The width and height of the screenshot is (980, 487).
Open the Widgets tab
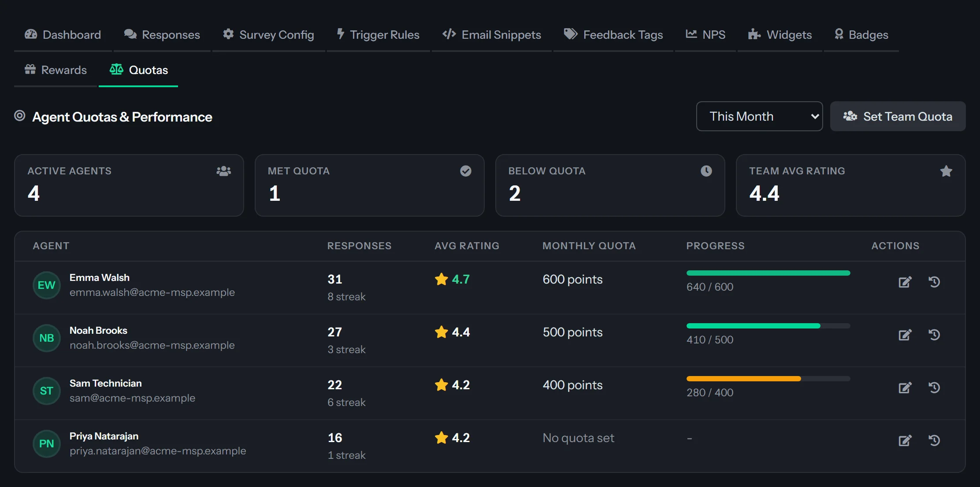click(780, 35)
